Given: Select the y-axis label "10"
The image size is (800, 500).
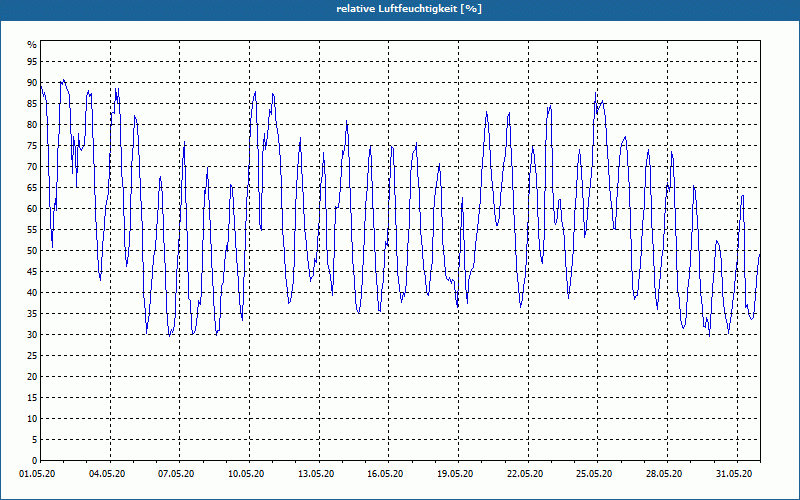Looking at the screenshot, I should click(x=32, y=418).
